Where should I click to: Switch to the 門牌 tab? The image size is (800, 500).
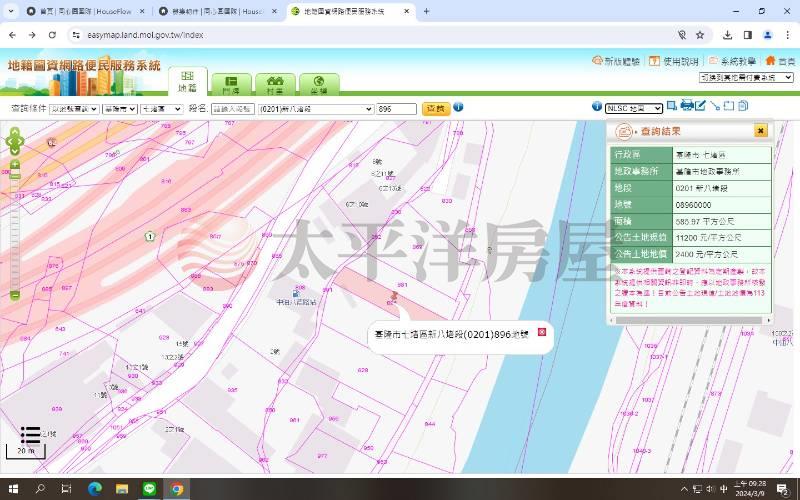pyautogui.click(x=231, y=84)
